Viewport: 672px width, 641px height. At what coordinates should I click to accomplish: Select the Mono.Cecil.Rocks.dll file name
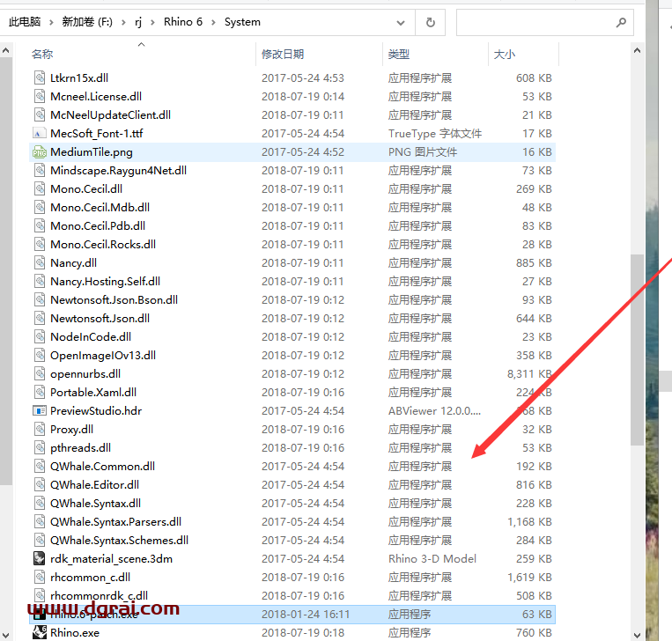tap(103, 244)
